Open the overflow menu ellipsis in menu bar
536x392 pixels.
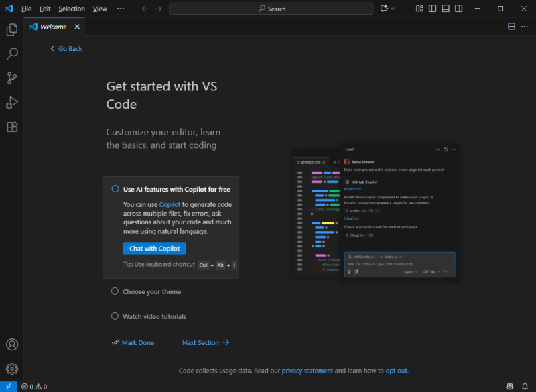[x=121, y=9]
